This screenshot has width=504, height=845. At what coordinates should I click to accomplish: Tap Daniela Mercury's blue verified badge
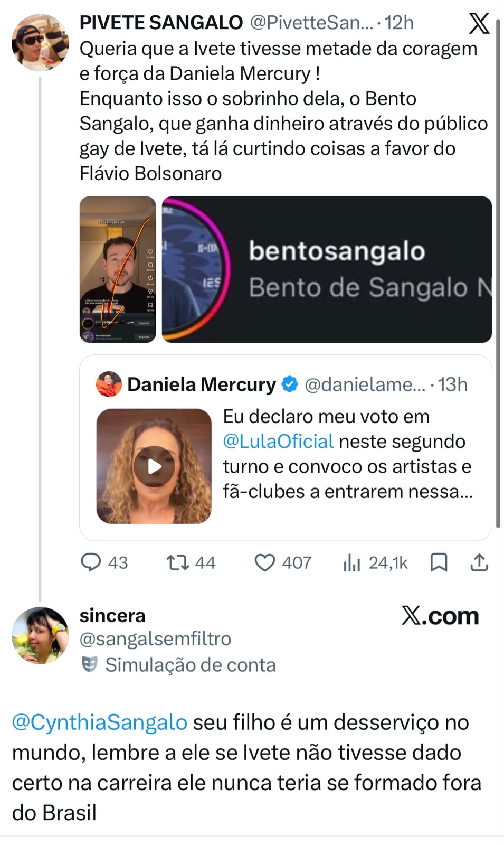tap(290, 384)
